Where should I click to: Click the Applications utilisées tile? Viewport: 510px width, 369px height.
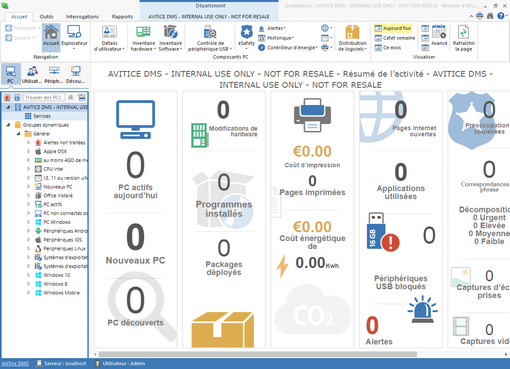(x=401, y=182)
